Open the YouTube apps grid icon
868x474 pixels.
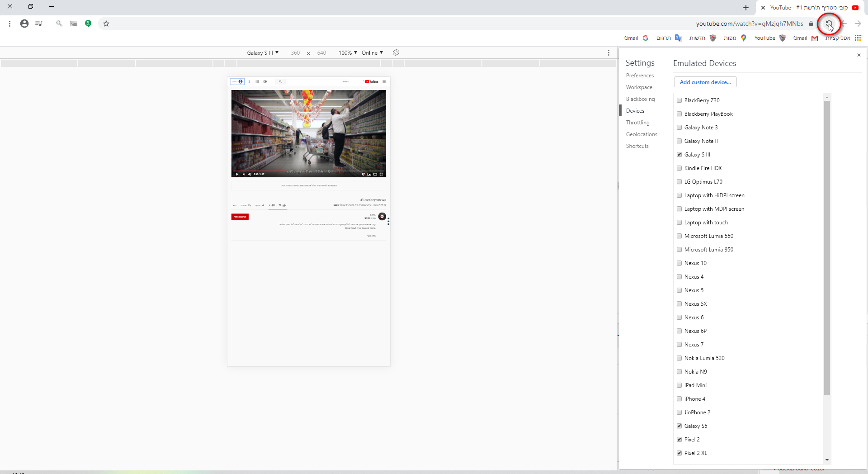257,81
